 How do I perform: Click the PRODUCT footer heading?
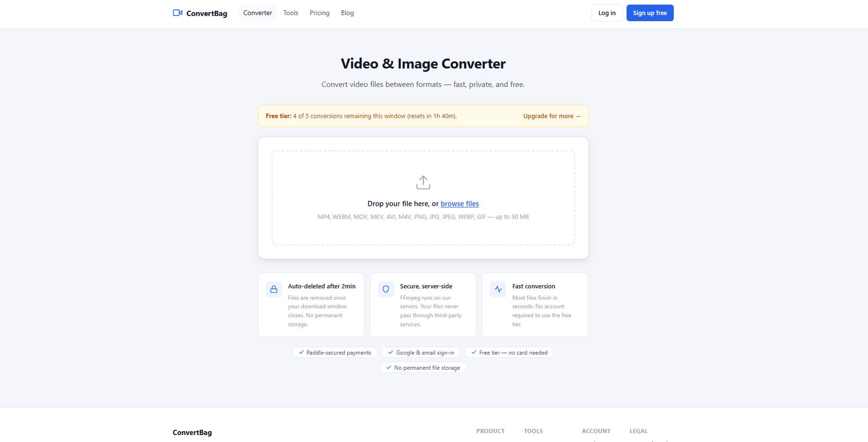pos(490,431)
